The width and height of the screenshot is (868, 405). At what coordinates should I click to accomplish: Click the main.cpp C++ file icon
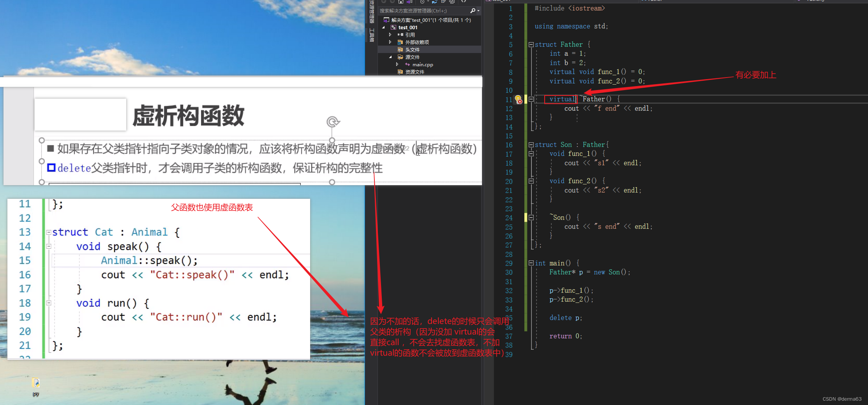pos(408,65)
